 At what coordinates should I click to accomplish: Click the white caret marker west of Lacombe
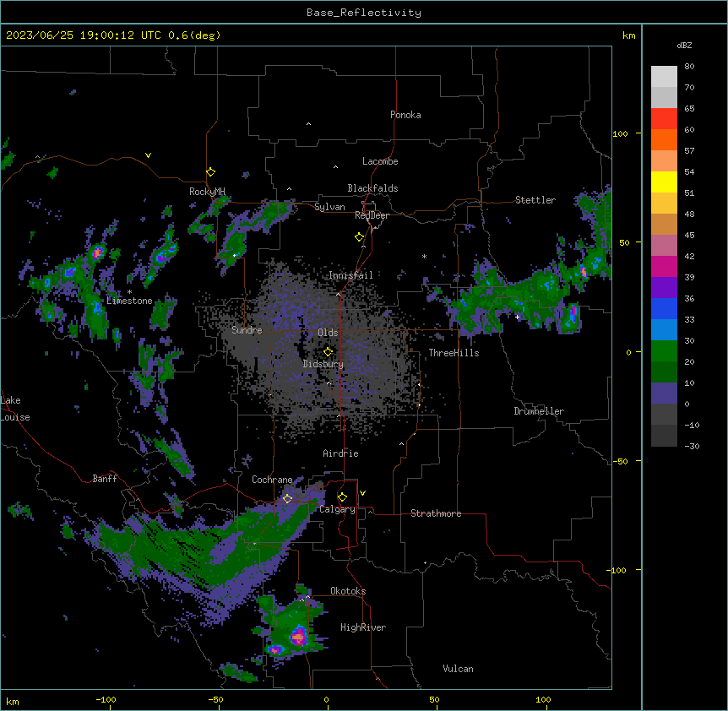click(335, 166)
